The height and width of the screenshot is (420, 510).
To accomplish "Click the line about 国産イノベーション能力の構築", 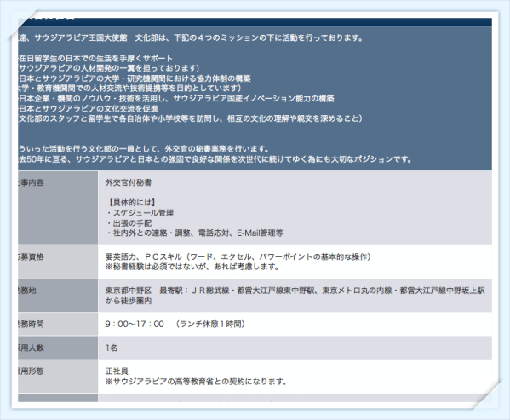I will 176,99.
